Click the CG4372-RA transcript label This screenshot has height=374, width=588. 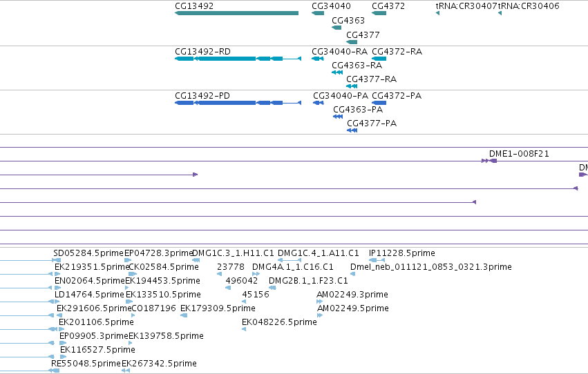point(397,52)
